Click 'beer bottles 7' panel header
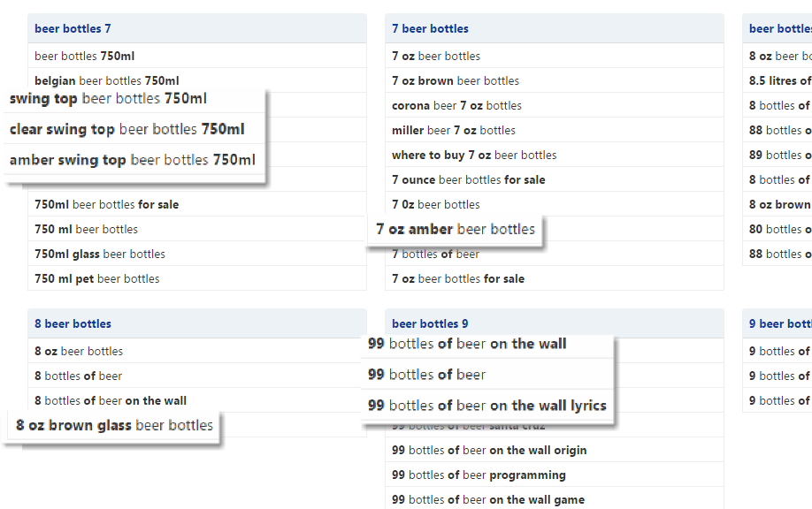This screenshot has height=509, width=812. [73, 28]
